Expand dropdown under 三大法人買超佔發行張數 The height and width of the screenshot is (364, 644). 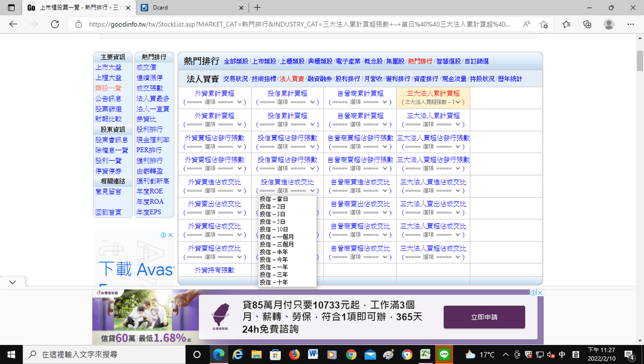tap(433, 147)
